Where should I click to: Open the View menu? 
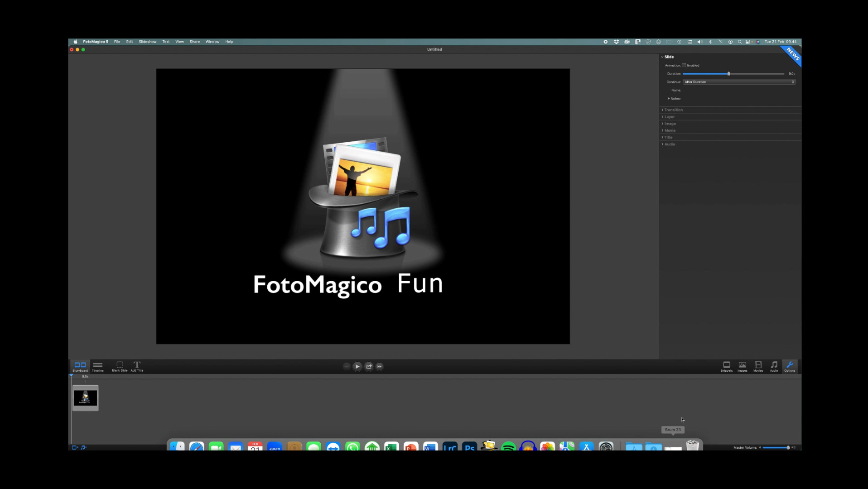179,42
